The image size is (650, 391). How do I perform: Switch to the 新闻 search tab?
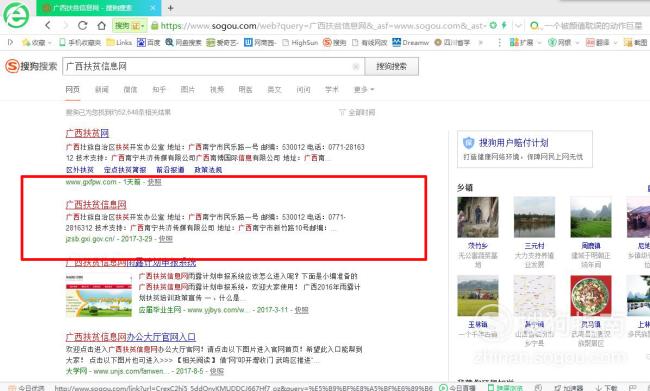pos(102,90)
